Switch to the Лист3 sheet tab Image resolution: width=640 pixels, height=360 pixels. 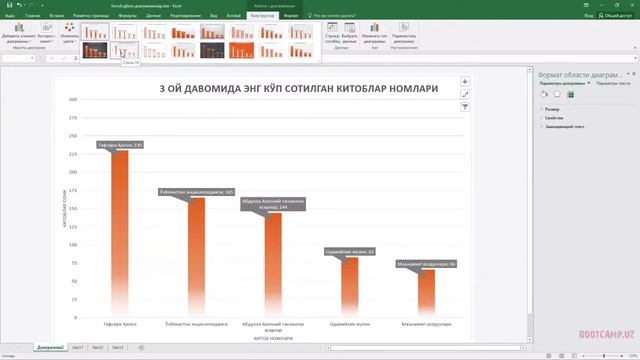tap(118, 348)
